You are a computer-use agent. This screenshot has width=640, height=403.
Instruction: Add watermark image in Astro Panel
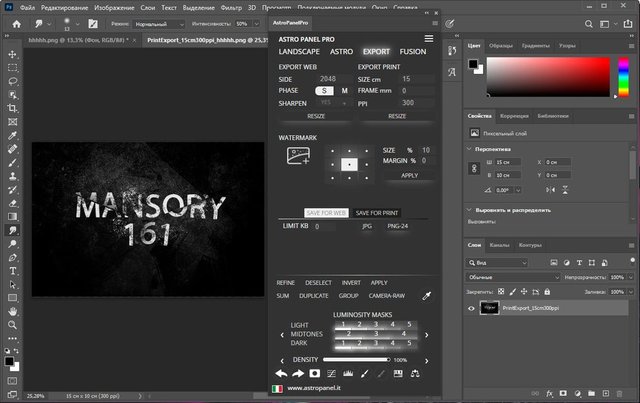(x=298, y=156)
